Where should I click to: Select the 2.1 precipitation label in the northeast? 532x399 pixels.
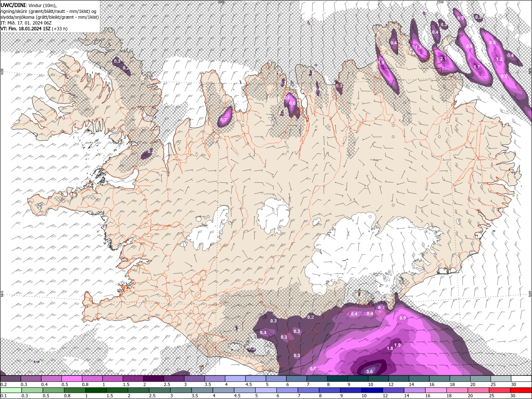[443, 59]
